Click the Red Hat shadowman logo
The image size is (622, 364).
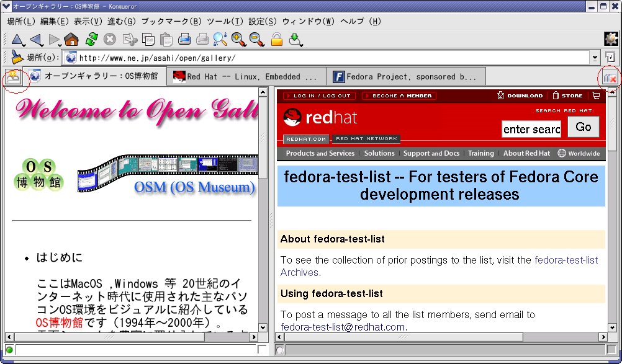(x=292, y=117)
